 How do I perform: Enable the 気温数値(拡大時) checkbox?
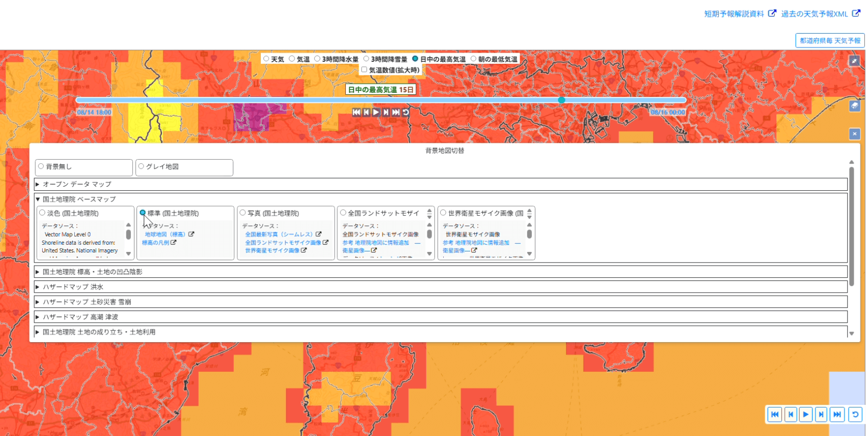click(364, 70)
